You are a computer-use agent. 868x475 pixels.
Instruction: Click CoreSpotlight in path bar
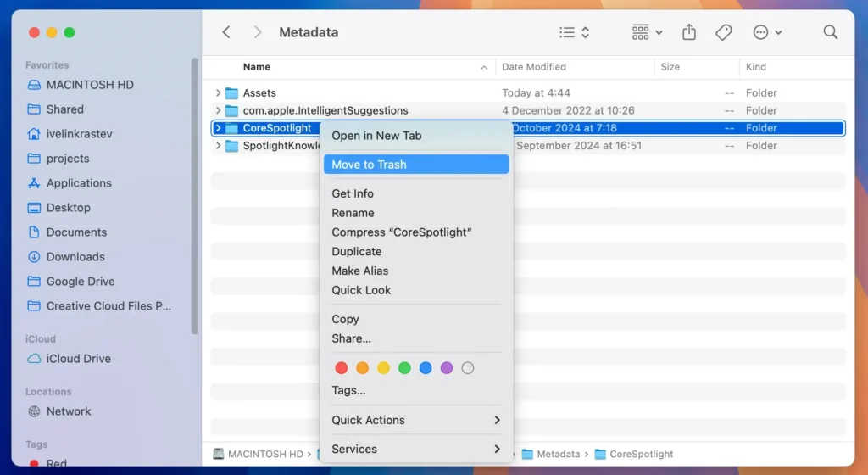pyautogui.click(x=634, y=454)
